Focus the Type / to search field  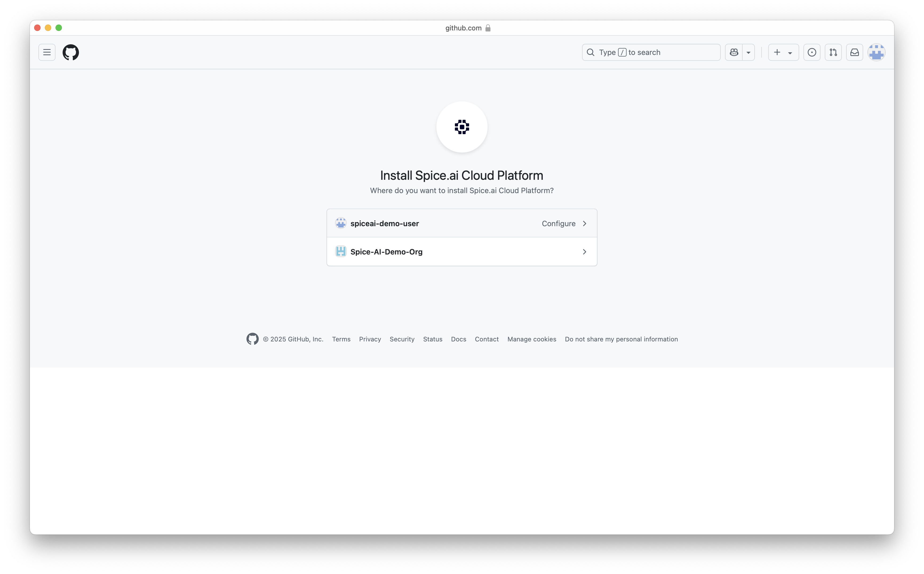tap(651, 52)
